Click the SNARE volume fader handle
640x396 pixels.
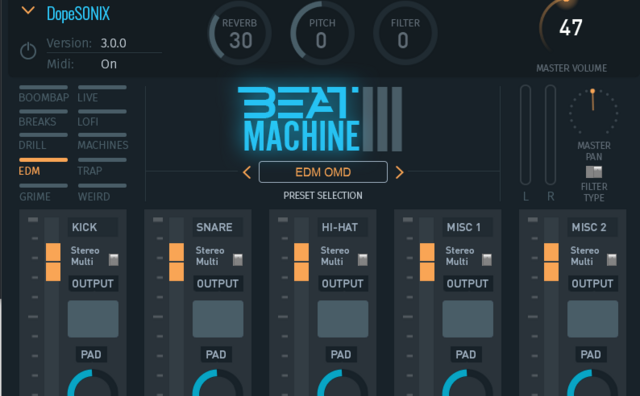click(176, 262)
